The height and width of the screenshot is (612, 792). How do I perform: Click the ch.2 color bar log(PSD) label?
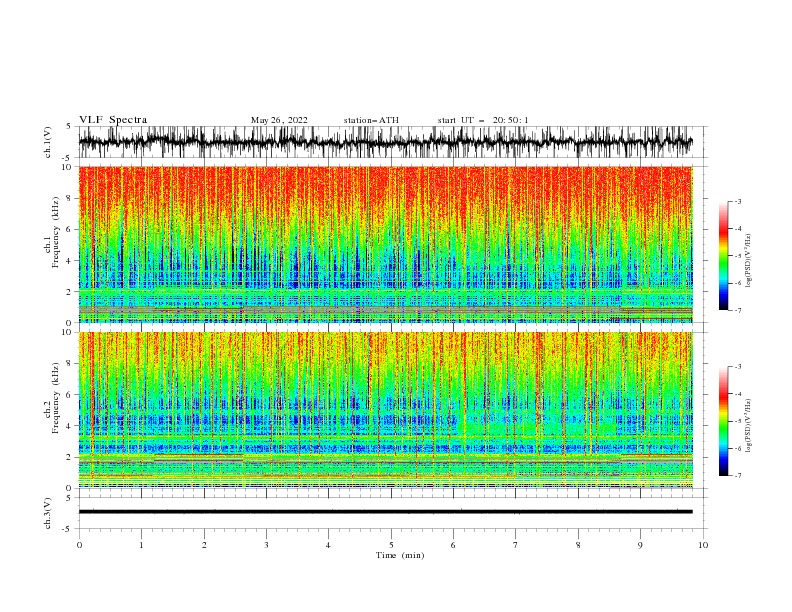(748, 425)
